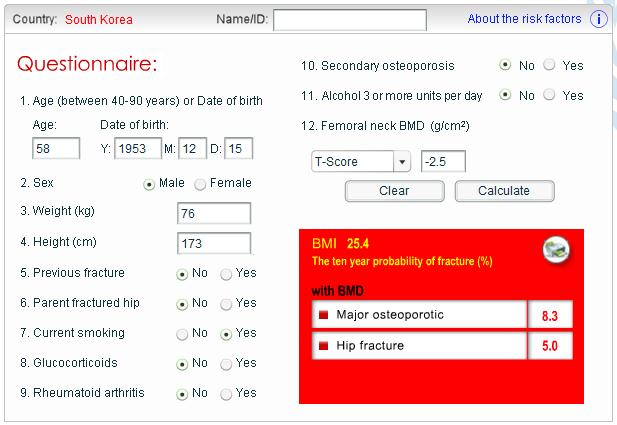Set Parent fractured hip to No
The image size is (617, 425).
pyautogui.click(x=182, y=304)
